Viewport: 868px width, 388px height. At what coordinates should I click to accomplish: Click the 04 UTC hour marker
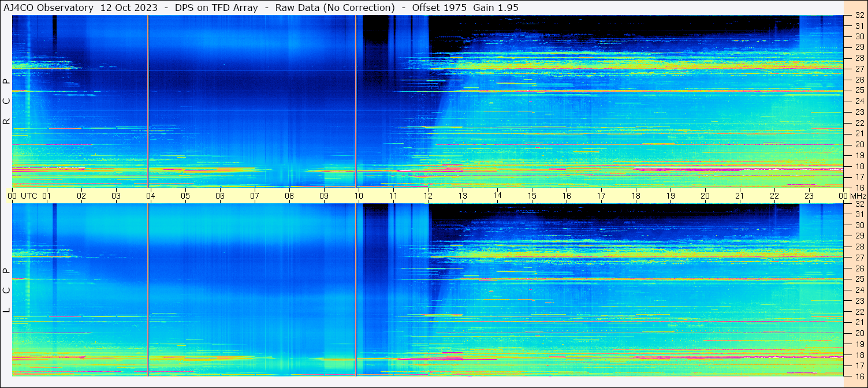point(150,196)
